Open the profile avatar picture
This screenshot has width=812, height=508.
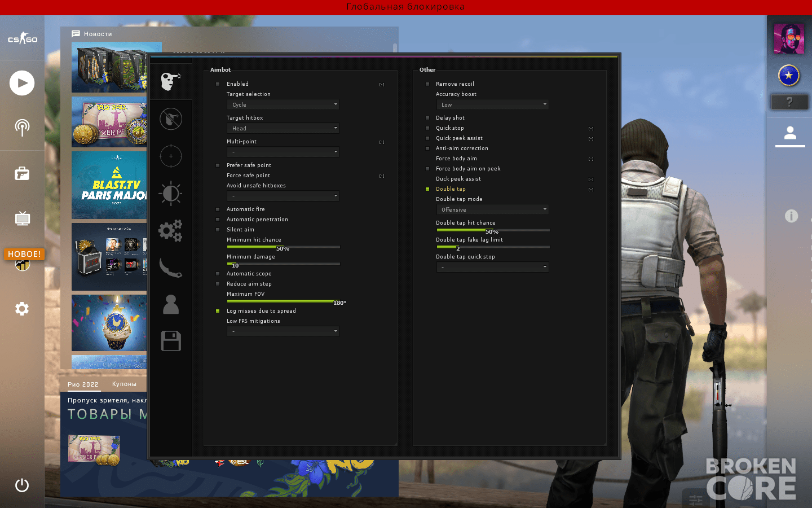[x=789, y=39]
